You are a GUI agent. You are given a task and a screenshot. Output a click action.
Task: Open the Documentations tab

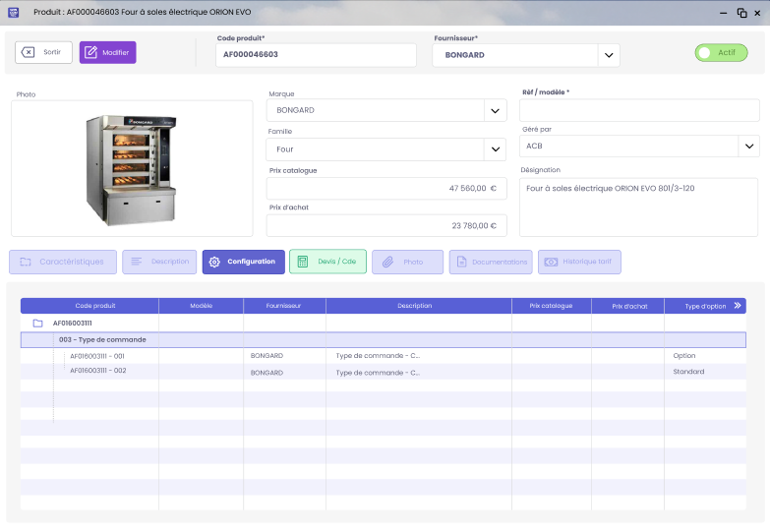pos(491,262)
